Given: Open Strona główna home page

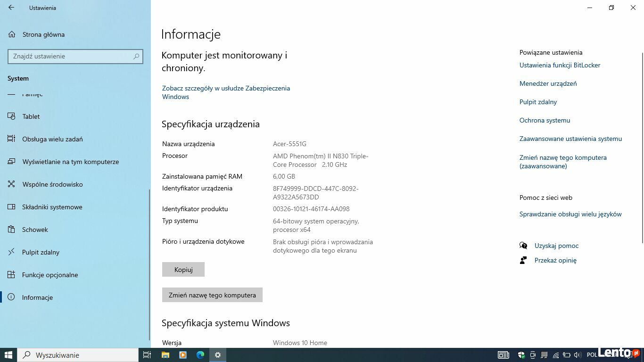Looking at the screenshot, I should 43,34.
